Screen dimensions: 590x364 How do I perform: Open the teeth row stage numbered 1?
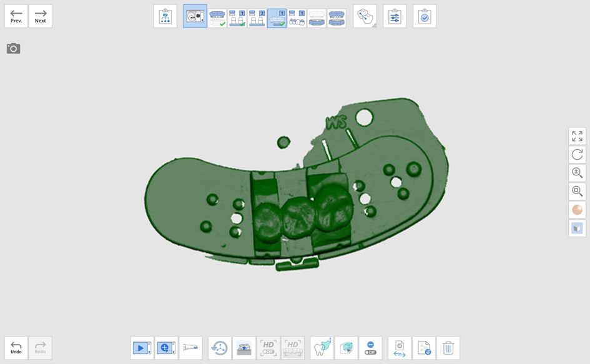[297, 18]
